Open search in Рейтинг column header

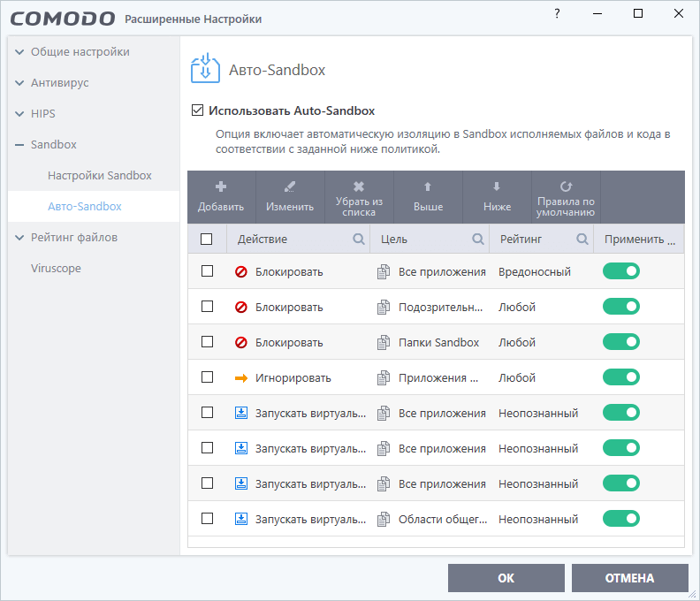[x=582, y=239]
